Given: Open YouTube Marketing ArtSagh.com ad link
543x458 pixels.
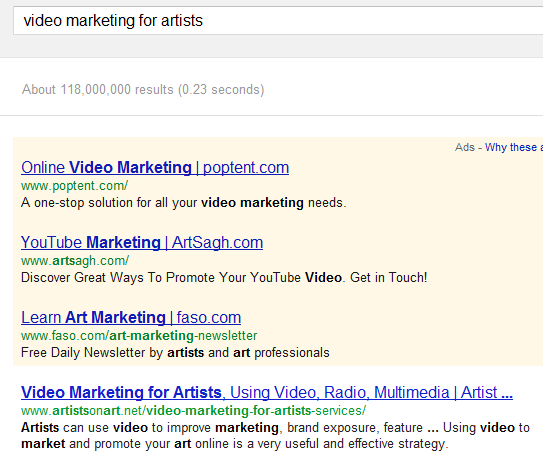Looking at the screenshot, I should tap(142, 242).
